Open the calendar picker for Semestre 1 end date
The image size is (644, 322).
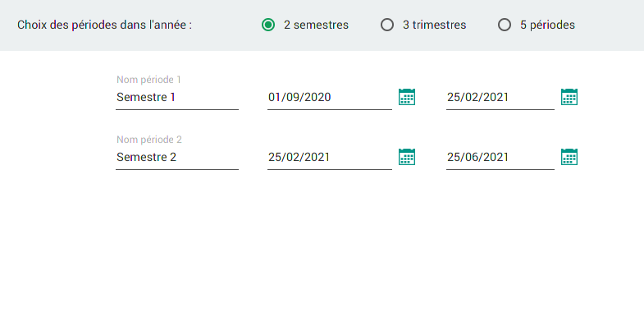click(569, 97)
